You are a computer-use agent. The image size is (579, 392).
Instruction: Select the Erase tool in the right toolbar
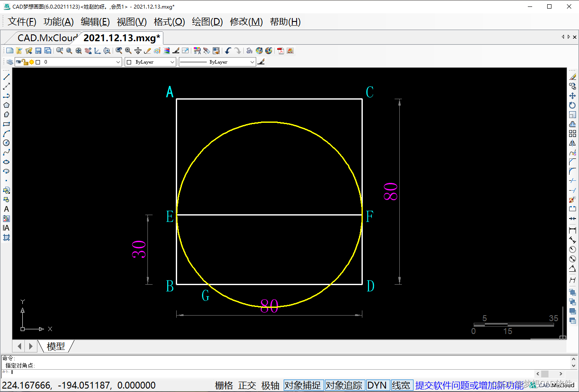pyautogui.click(x=573, y=77)
